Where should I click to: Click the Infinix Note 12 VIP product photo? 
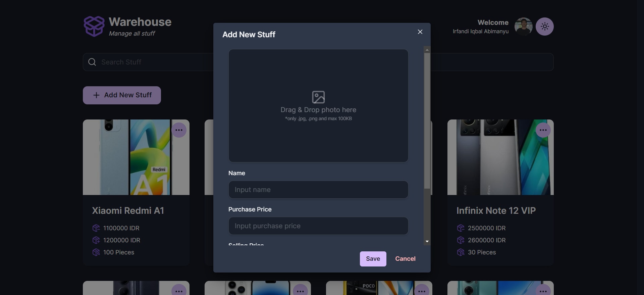coord(500,157)
